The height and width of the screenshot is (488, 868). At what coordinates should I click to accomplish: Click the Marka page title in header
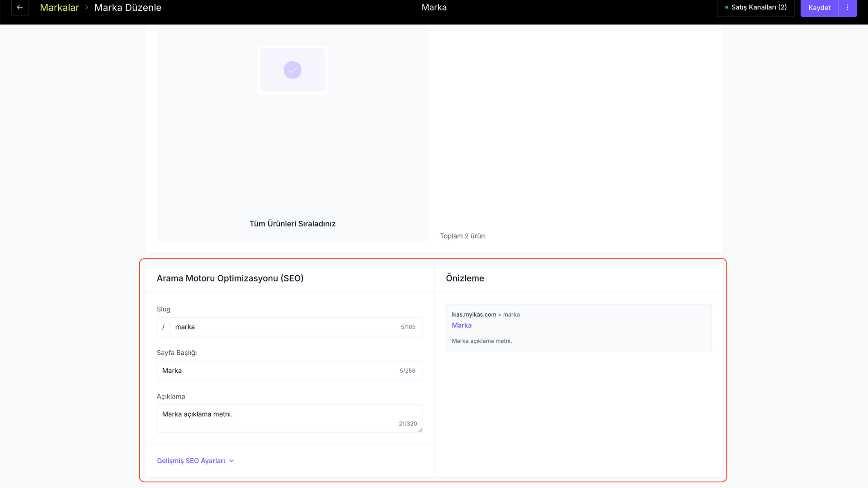pos(434,8)
